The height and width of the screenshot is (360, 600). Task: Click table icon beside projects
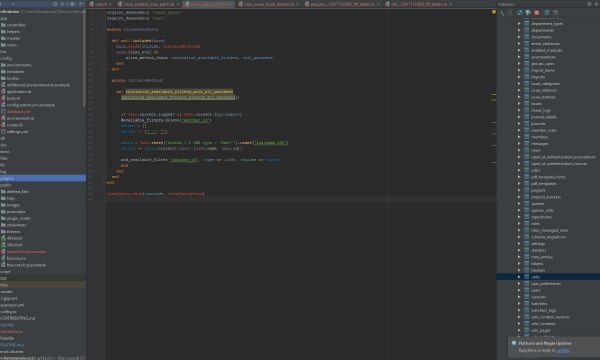(x=527, y=190)
